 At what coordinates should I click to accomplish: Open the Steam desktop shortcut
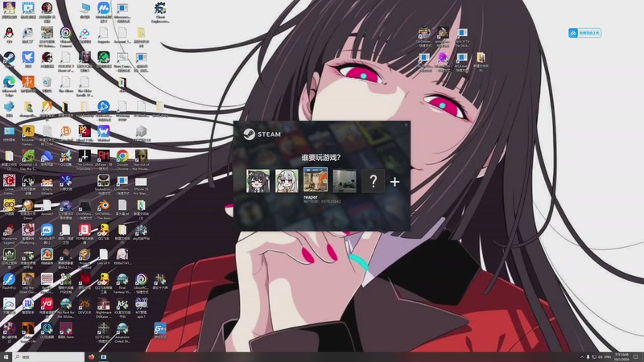point(9,58)
